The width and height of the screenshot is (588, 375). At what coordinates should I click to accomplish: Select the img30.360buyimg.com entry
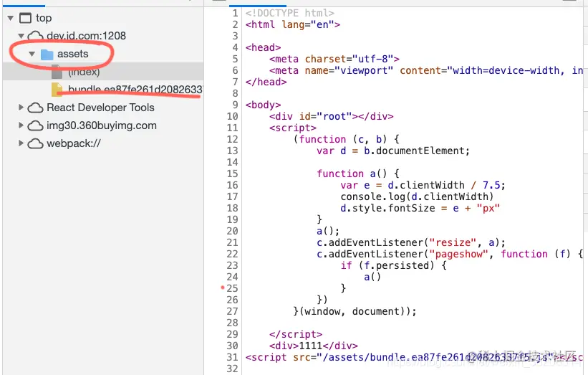click(x=102, y=125)
